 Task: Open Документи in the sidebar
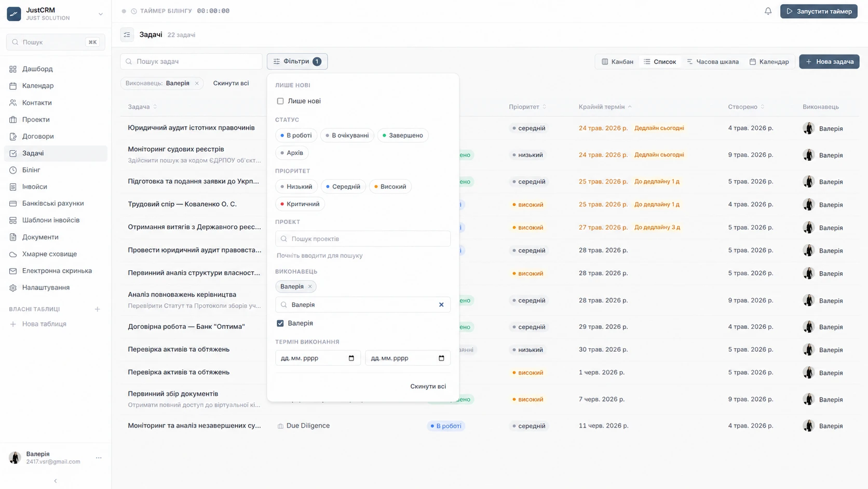click(56, 237)
